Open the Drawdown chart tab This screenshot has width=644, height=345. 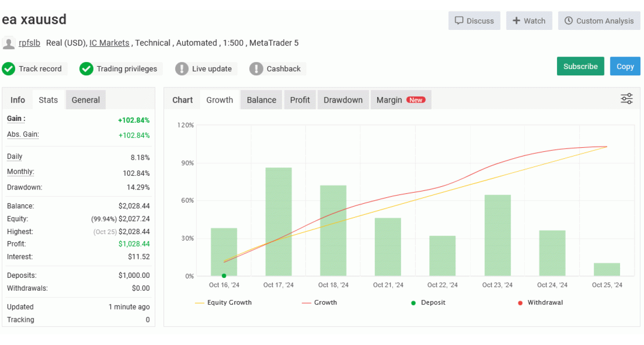[x=343, y=100]
